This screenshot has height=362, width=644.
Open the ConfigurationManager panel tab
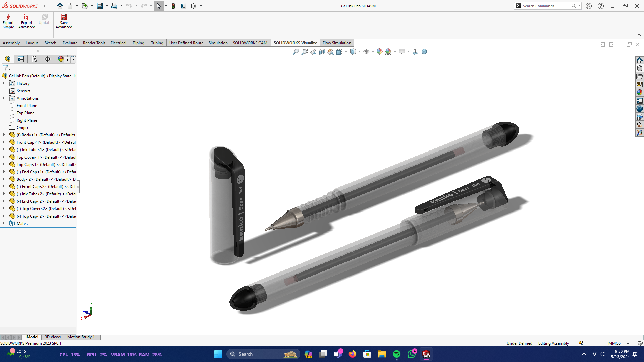coord(34,59)
